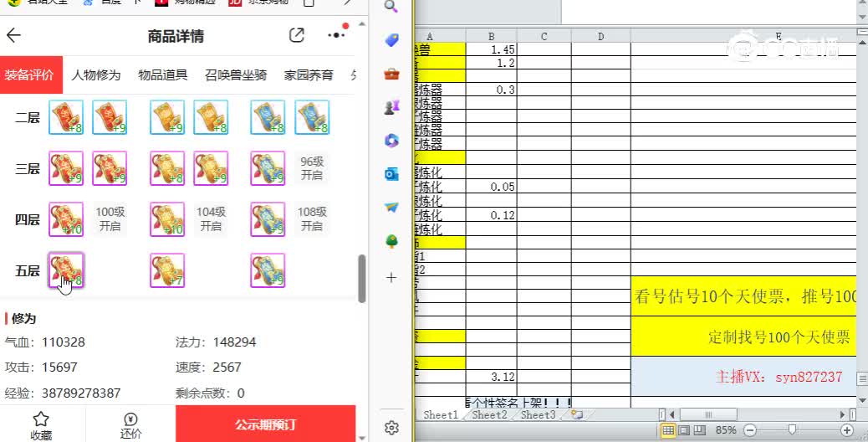Image resolution: width=868 pixels, height=442 pixels.
Task: Select the 二层 gold scroll marked +8
Action: 211,117
